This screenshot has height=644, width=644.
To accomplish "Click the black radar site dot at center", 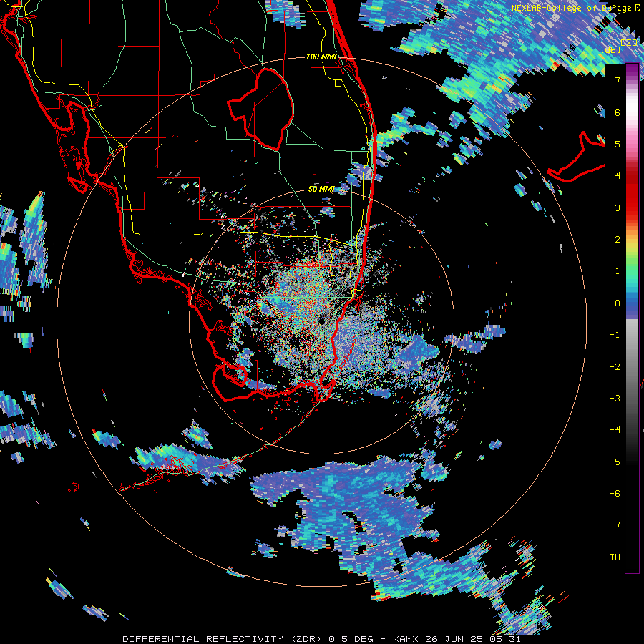I will [x=321, y=321].
